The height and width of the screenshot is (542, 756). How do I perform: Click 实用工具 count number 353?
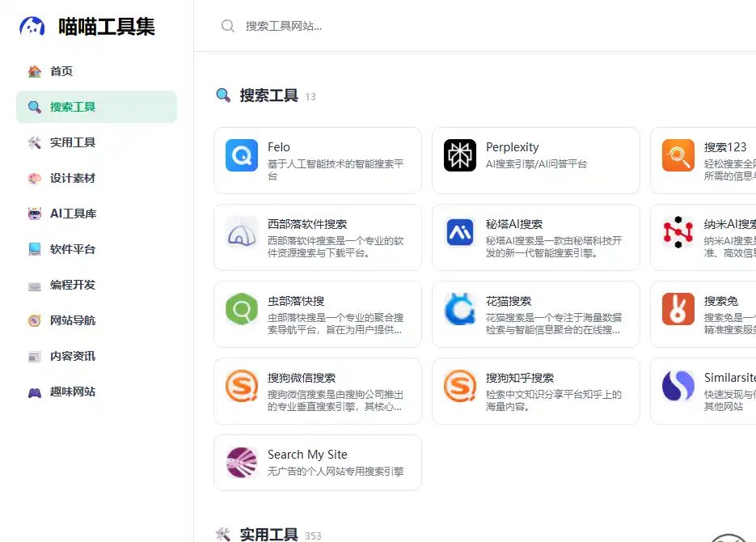[313, 536]
